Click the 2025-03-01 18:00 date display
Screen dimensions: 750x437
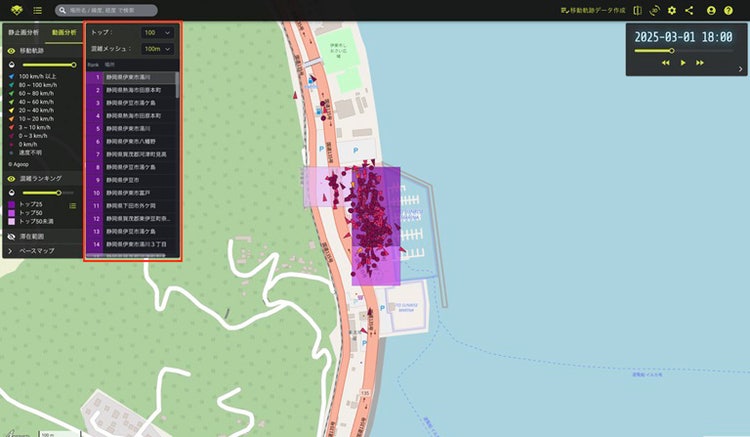pyautogui.click(x=683, y=37)
